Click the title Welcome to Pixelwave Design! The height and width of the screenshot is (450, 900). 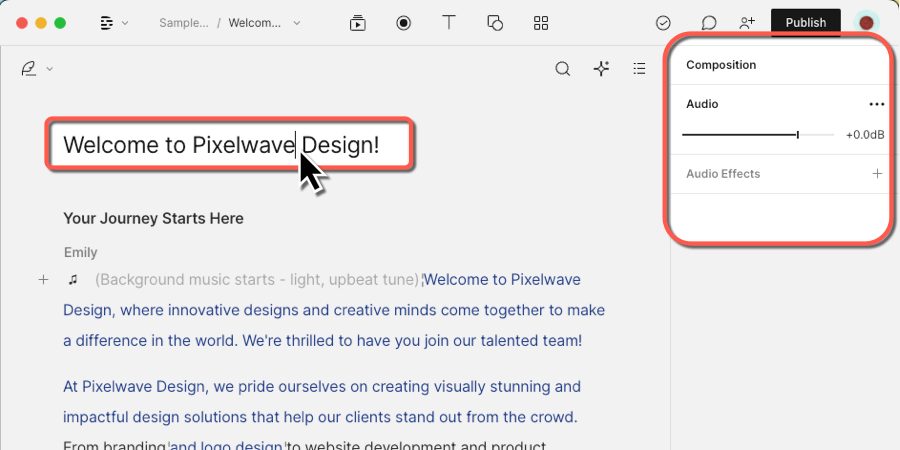(x=222, y=145)
